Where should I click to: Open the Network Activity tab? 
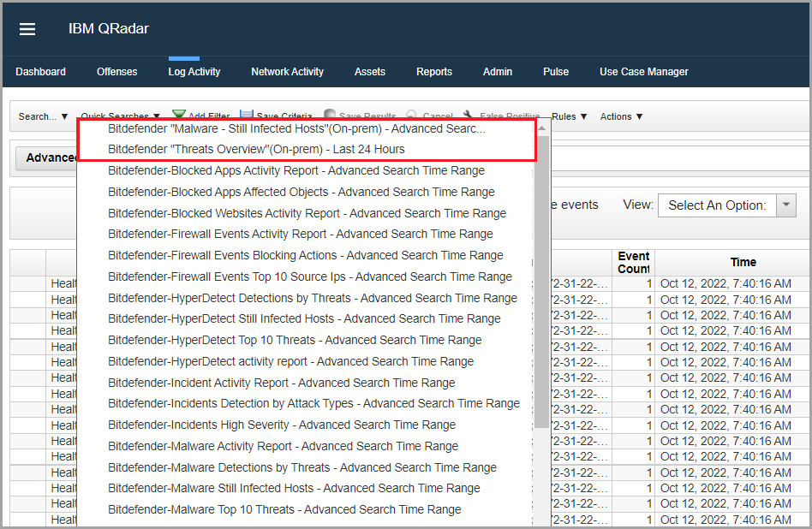[x=287, y=72]
